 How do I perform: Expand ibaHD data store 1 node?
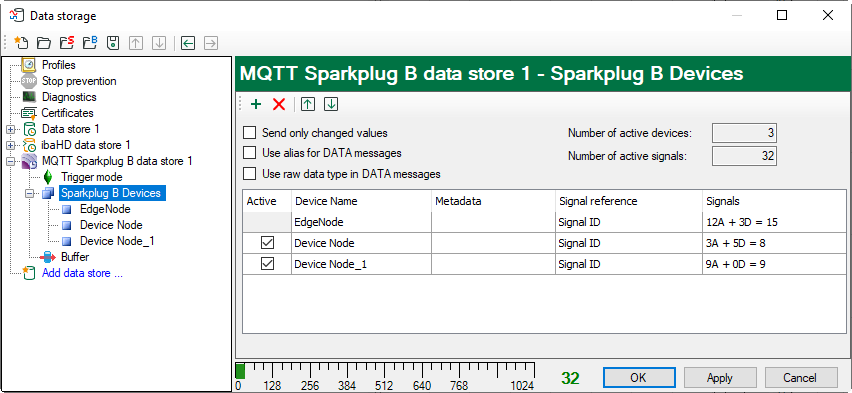pyautogui.click(x=10, y=146)
